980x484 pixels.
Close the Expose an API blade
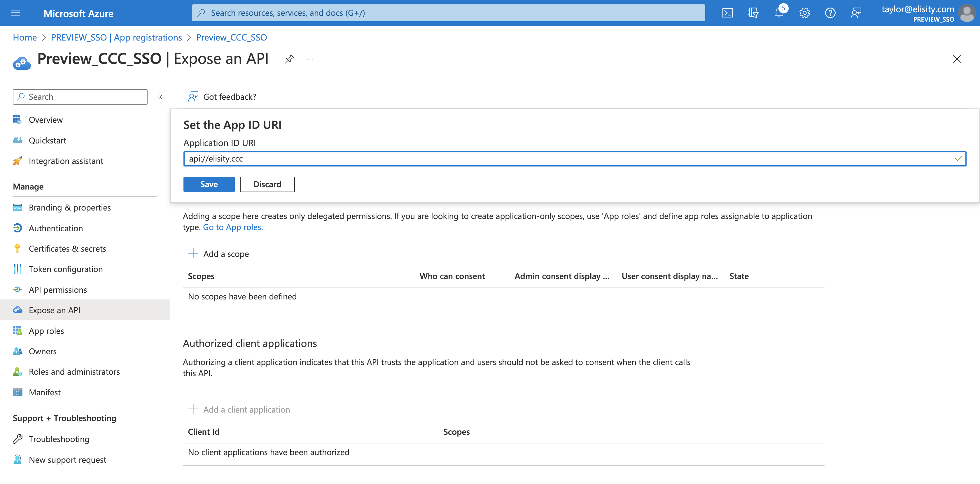pos(956,59)
